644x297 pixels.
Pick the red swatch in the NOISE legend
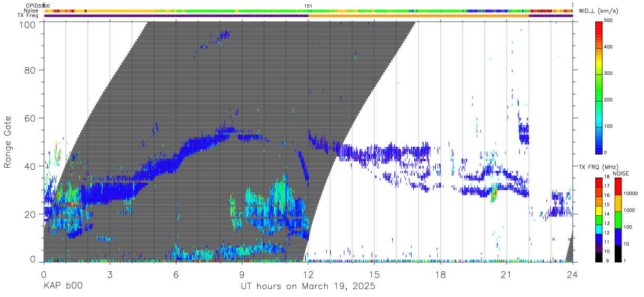point(618,186)
